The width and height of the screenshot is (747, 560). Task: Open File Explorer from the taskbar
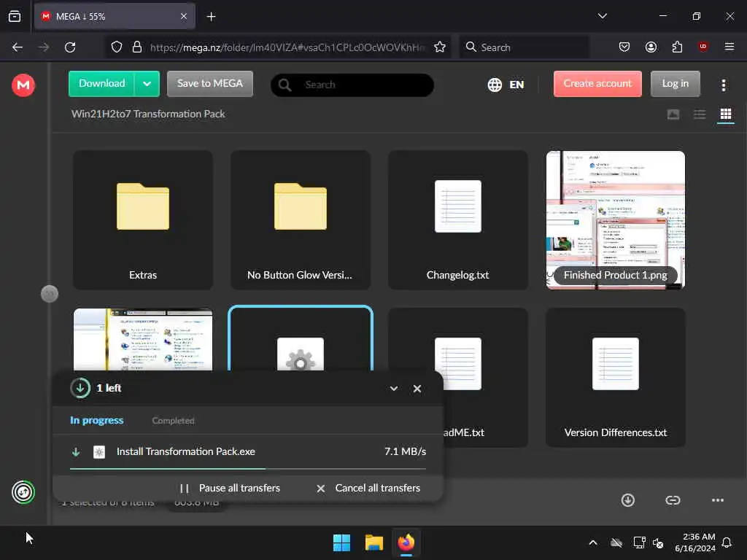[x=374, y=542]
